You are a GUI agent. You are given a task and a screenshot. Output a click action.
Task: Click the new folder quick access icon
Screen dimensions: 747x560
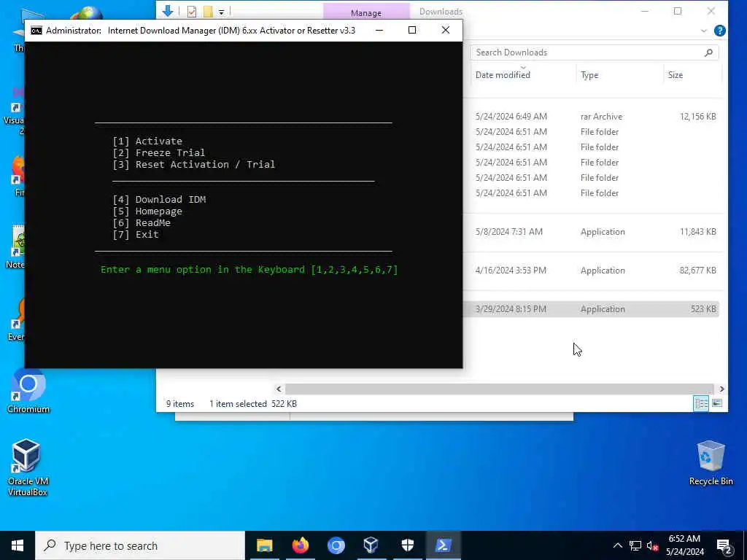(208, 12)
